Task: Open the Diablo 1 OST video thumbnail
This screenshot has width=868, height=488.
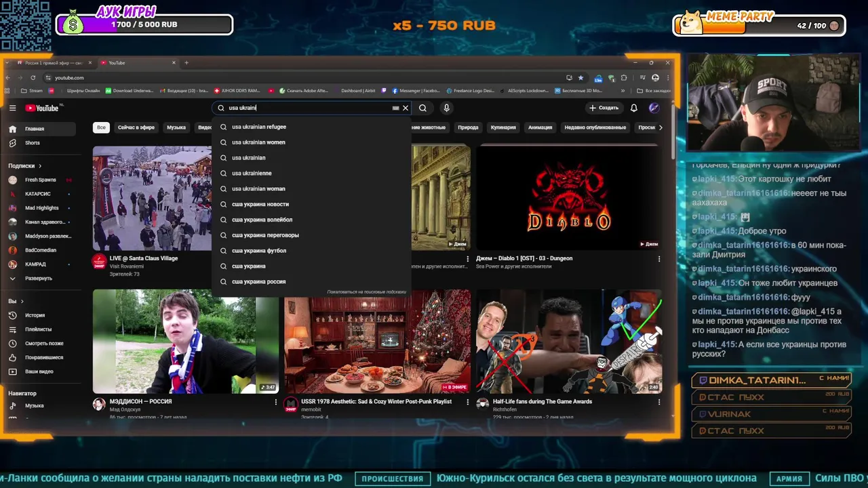Action: (568, 198)
